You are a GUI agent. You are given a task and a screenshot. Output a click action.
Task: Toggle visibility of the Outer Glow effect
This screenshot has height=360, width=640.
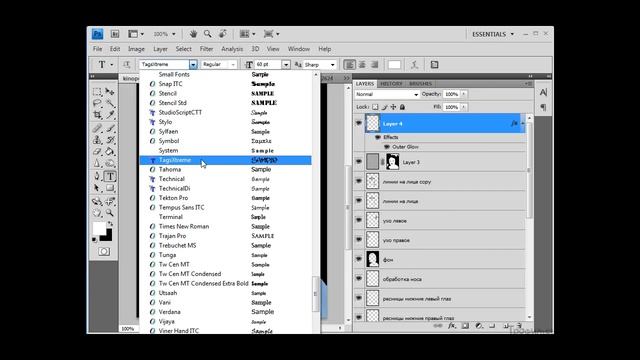point(387,147)
